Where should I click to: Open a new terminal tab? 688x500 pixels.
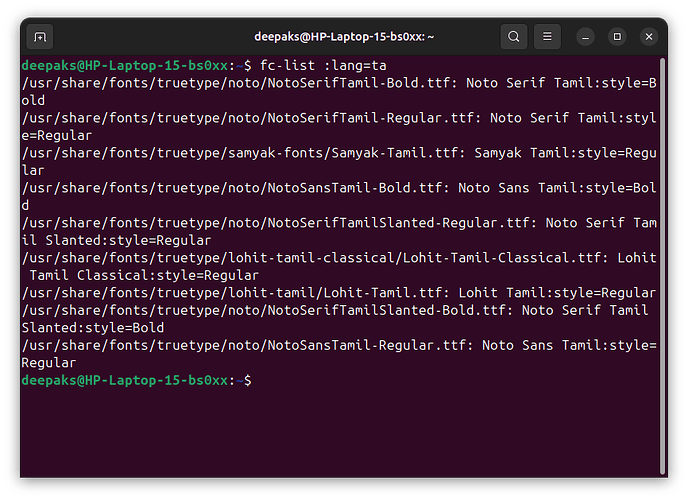tap(40, 37)
